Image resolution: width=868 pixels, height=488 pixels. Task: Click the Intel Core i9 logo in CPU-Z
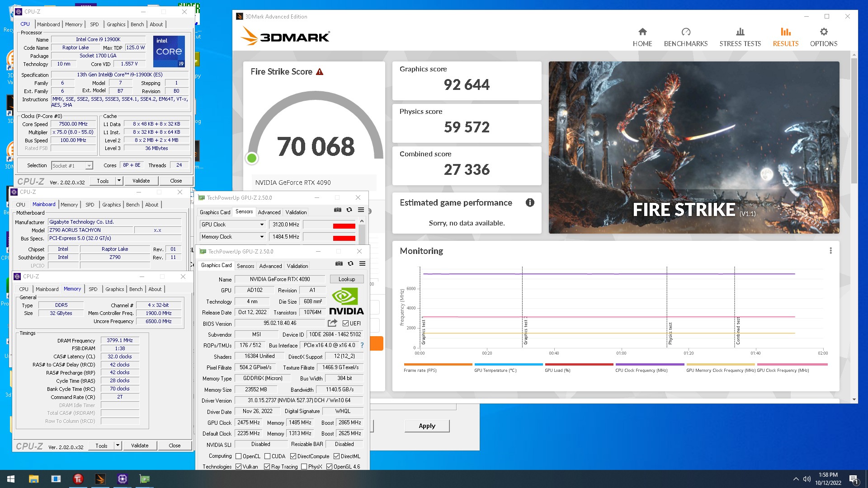pos(169,52)
